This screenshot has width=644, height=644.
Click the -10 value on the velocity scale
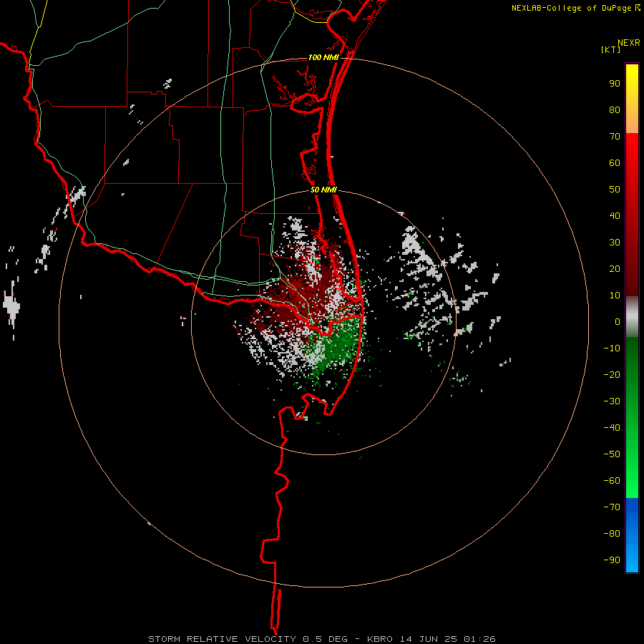[x=612, y=348]
